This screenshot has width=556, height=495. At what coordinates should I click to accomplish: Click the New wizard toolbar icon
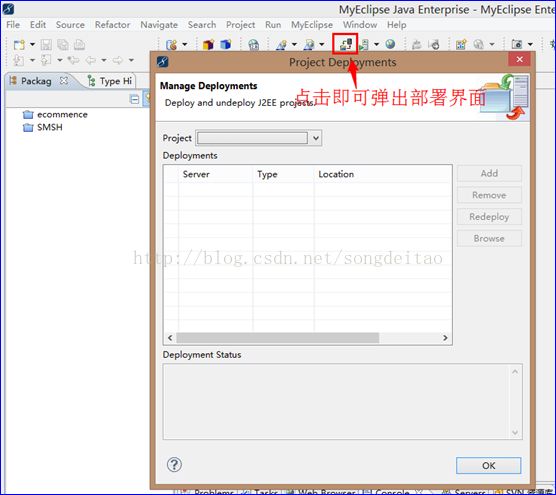(x=19, y=45)
